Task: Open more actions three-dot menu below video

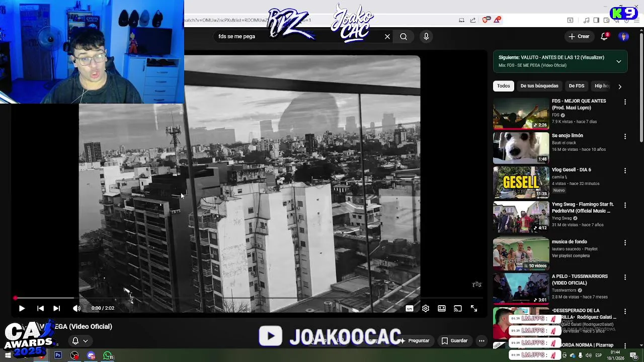Action: (481, 340)
